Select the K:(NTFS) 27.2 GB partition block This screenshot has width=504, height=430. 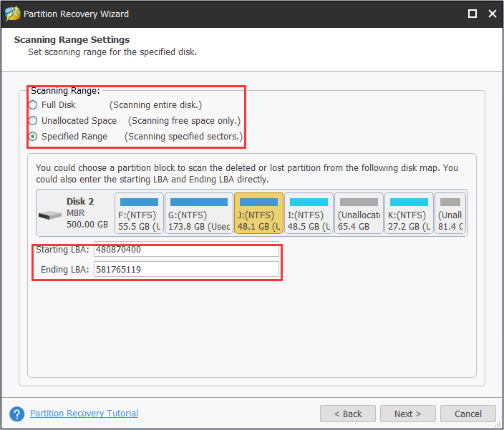point(409,213)
